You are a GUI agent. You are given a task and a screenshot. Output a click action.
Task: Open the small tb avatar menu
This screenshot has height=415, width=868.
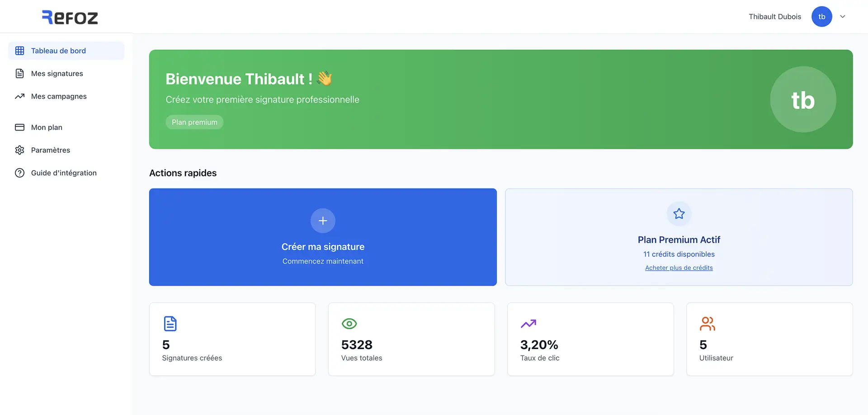click(821, 17)
